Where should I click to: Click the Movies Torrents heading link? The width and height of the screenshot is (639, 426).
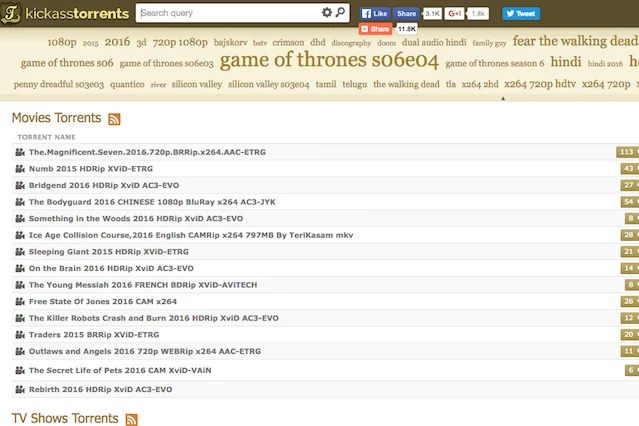(56, 118)
